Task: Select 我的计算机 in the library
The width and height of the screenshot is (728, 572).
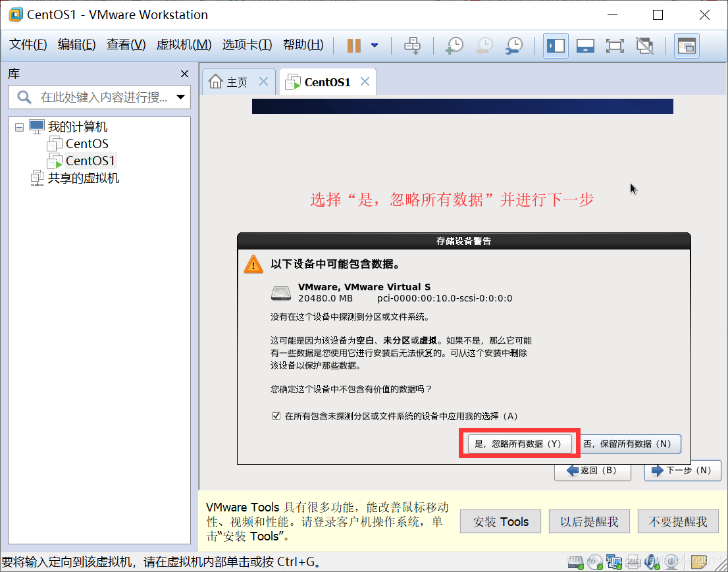Action: coord(77,127)
